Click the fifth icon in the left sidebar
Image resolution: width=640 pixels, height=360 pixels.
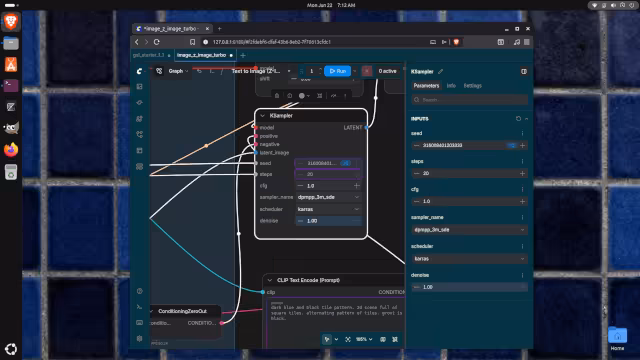click(x=140, y=151)
